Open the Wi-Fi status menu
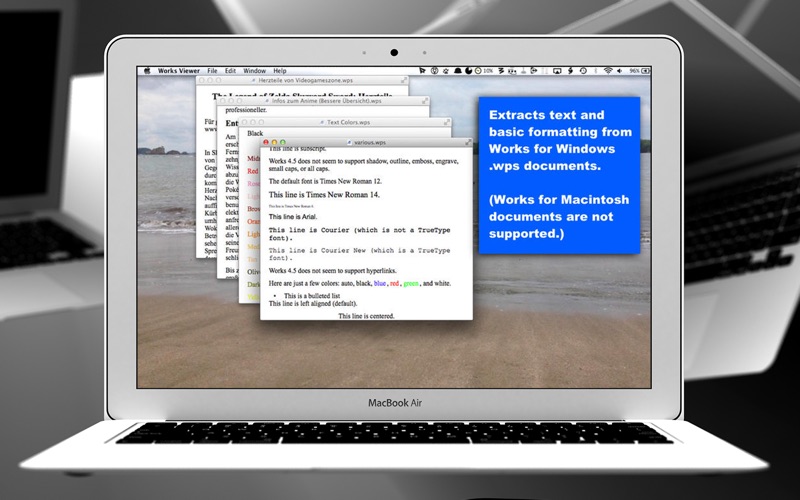Image resolution: width=800 pixels, height=500 pixels. coord(608,71)
